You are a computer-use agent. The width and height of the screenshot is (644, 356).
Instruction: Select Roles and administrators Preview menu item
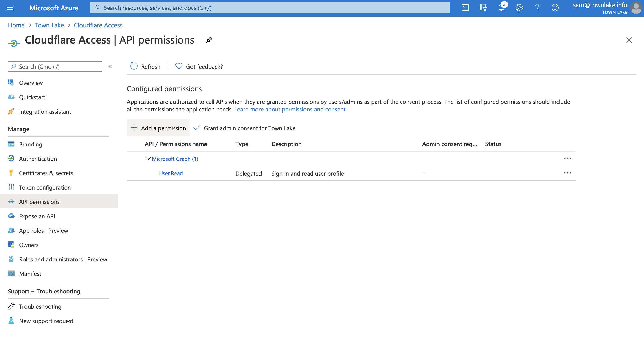(x=63, y=259)
